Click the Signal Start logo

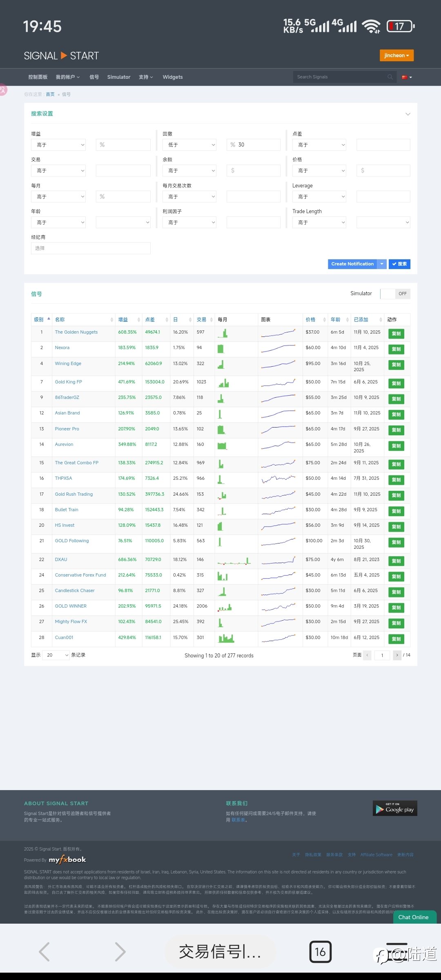tap(61, 56)
